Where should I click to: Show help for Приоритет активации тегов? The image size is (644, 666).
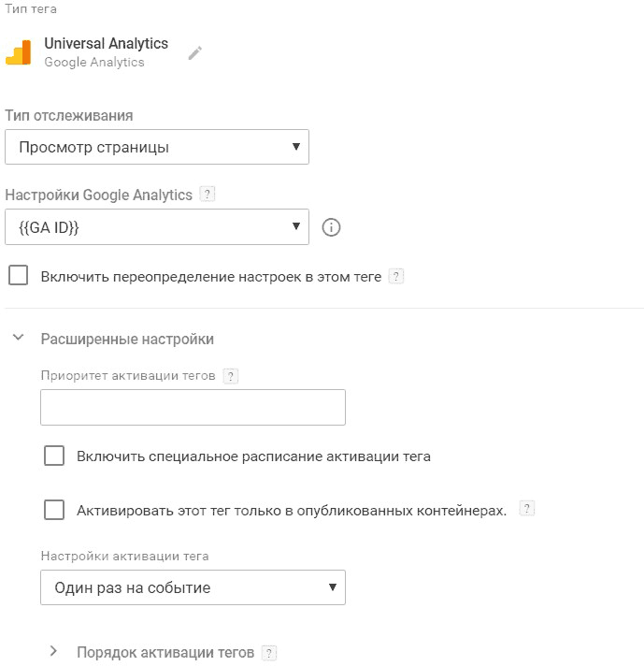pyautogui.click(x=232, y=375)
